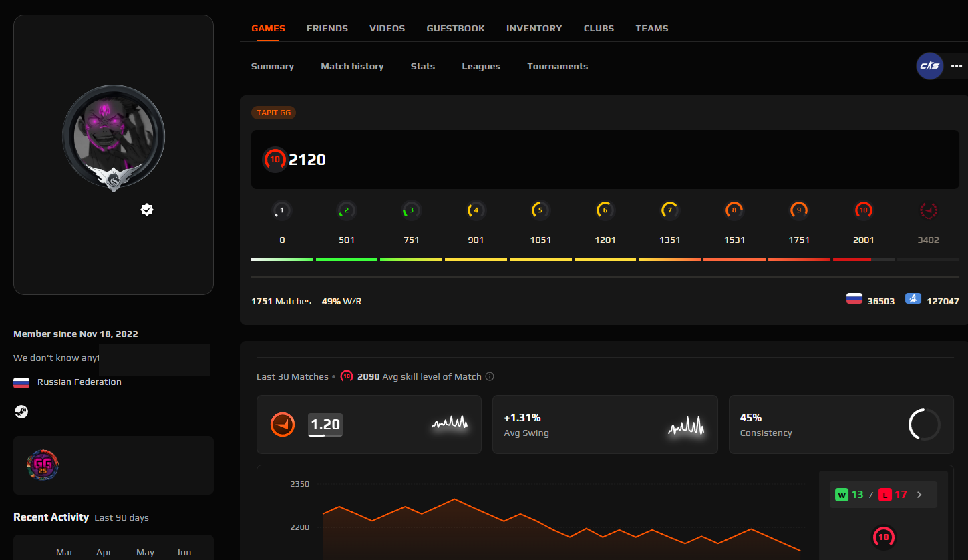Click the 1.20 rating value

click(325, 425)
